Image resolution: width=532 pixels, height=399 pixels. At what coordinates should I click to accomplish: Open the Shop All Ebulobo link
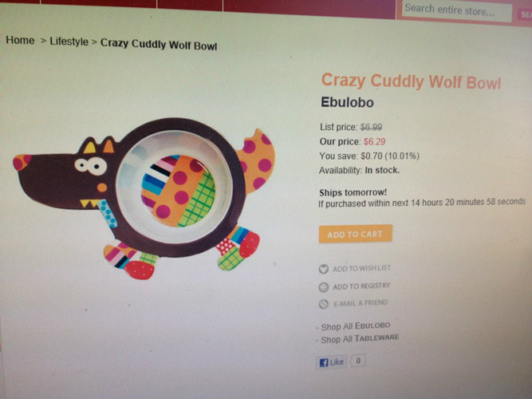[x=356, y=326]
